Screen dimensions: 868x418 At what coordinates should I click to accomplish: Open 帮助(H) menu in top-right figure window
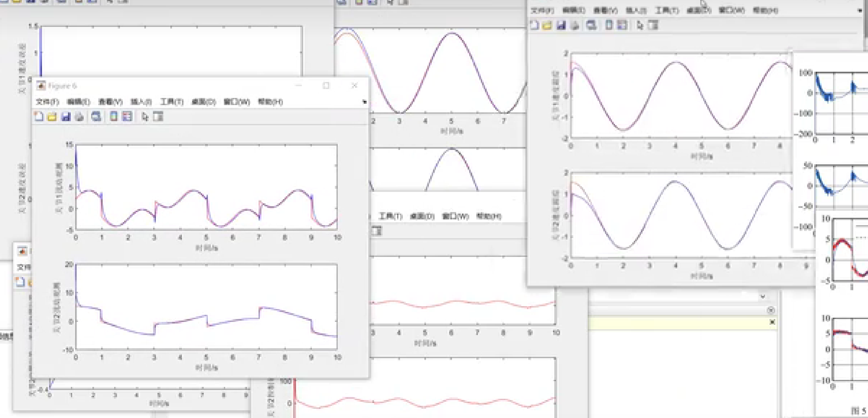(x=765, y=11)
